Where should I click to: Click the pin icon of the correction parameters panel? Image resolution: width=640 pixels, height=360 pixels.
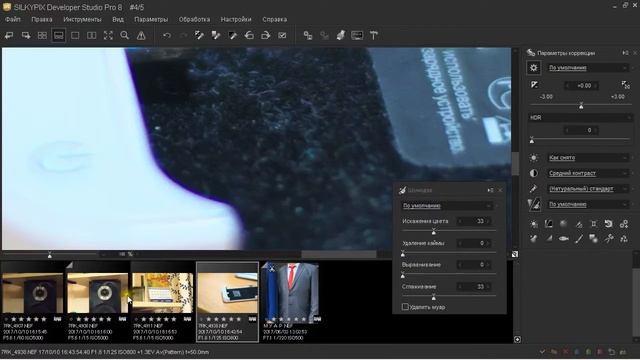625,53
